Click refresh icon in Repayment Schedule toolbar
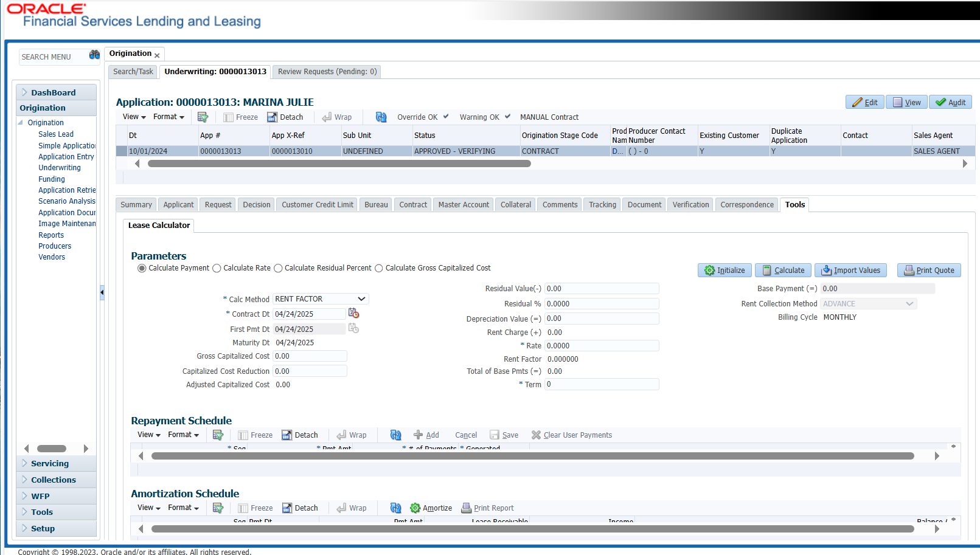Viewport: 980px width, 555px height. click(x=396, y=435)
